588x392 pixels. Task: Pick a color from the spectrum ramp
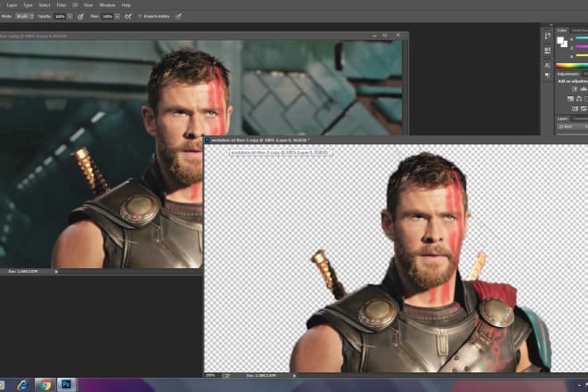[572, 66]
